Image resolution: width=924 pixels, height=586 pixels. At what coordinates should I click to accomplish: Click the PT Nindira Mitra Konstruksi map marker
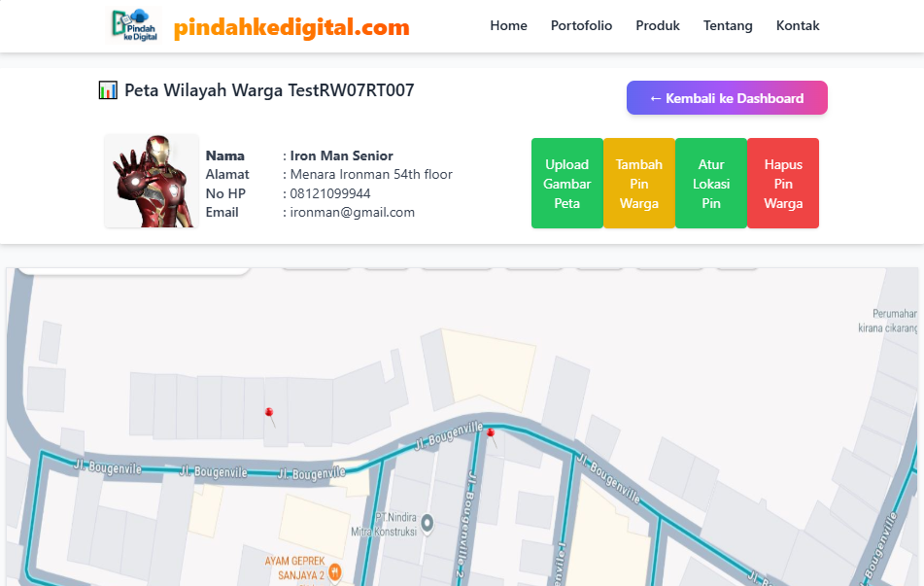pos(428,522)
